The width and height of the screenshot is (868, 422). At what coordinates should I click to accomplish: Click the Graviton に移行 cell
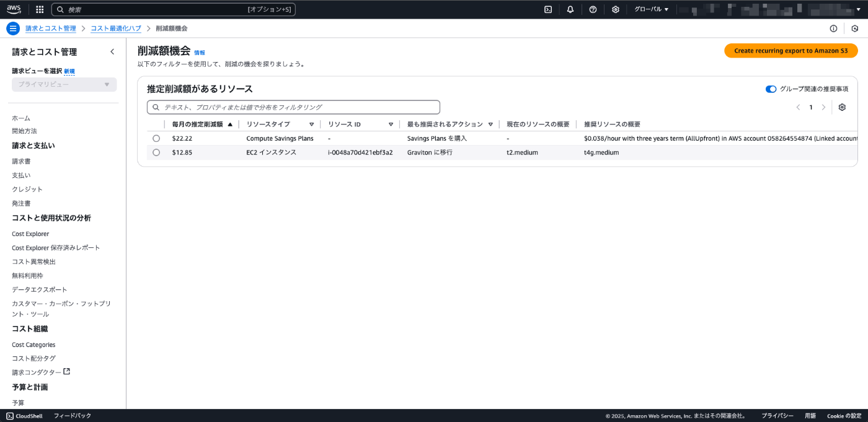(x=430, y=152)
